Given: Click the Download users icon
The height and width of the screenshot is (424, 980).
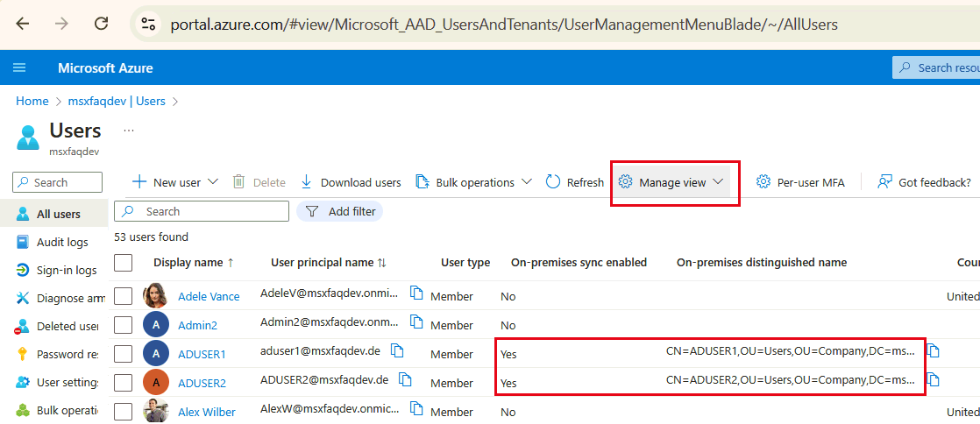Looking at the screenshot, I should pyautogui.click(x=306, y=181).
